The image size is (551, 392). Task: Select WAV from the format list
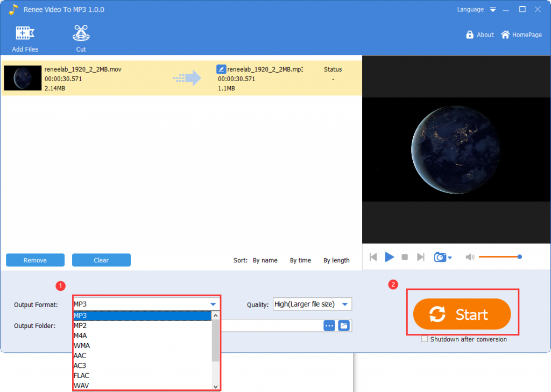(81, 385)
